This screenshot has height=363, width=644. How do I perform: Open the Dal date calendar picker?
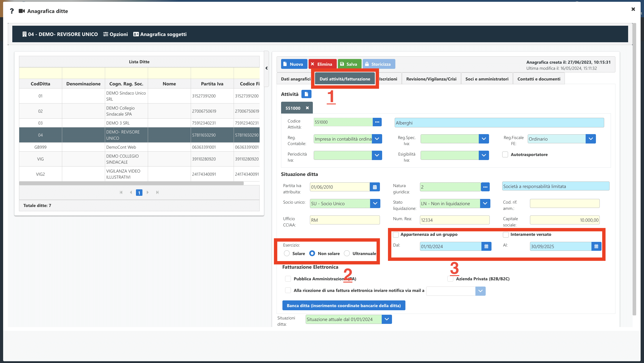(486, 246)
